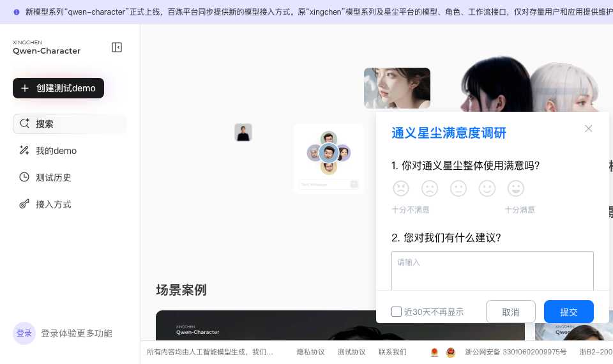Click the group avatars chat card

click(329, 159)
